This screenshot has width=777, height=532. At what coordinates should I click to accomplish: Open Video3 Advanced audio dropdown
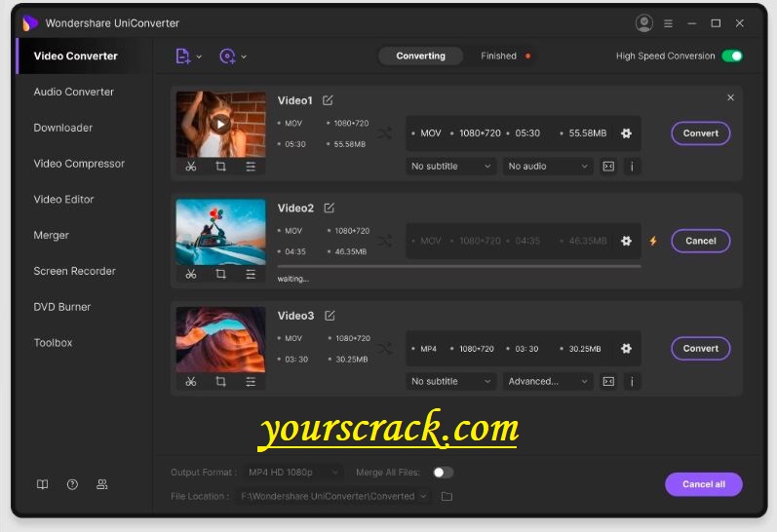pyautogui.click(x=548, y=381)
